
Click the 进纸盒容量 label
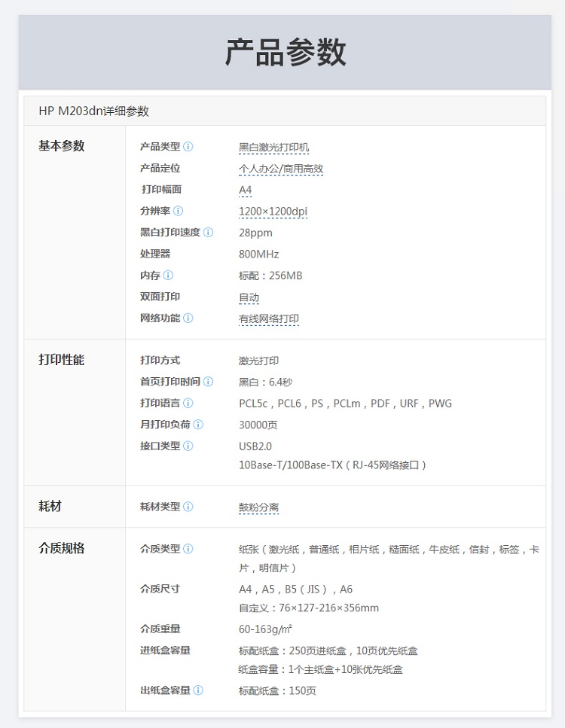click(x=165, y=650)
